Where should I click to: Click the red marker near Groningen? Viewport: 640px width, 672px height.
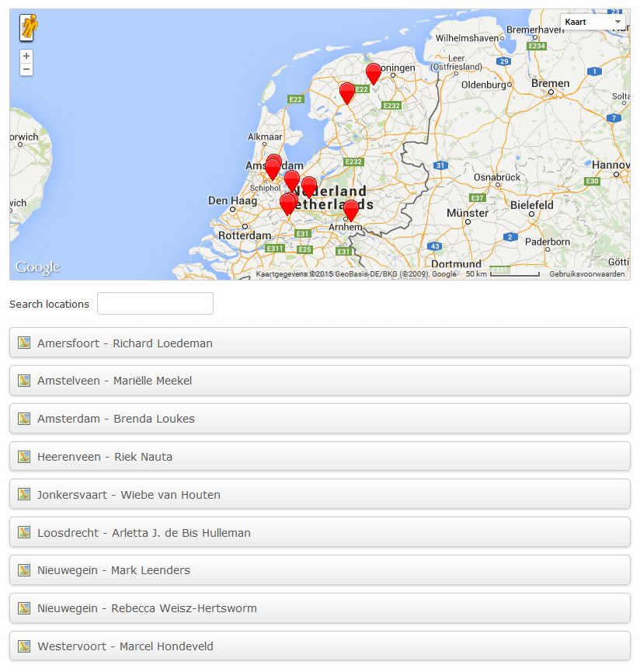(373, 73)
